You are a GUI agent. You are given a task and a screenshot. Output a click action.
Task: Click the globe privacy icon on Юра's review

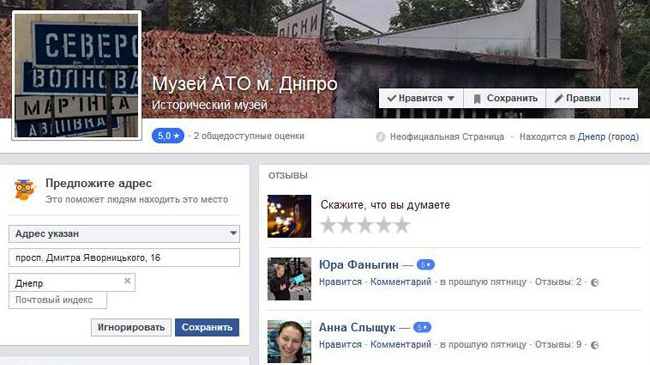tap(594, 282)
